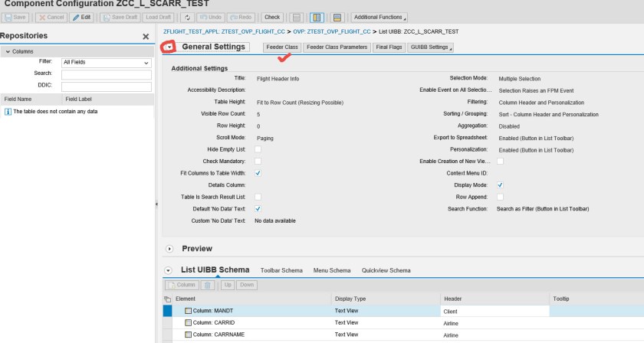
Task: Click the Redo button
Action: tap(241, 18)
